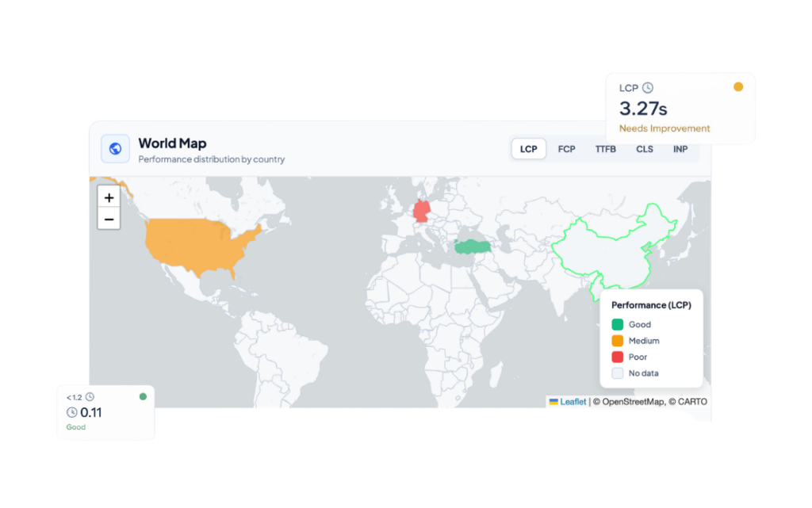Click the No data legend swatch
Viewport: 812px width, 508px height.
tap(618, 373)
